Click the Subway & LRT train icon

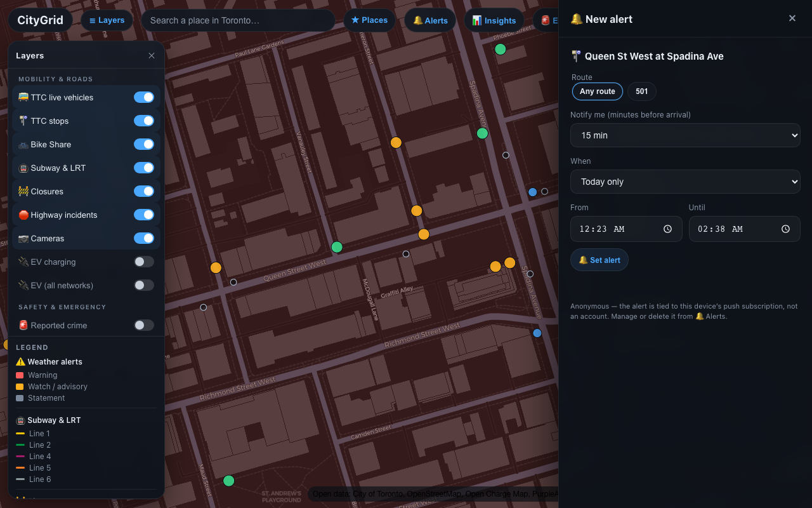click(x=23, y=168)
